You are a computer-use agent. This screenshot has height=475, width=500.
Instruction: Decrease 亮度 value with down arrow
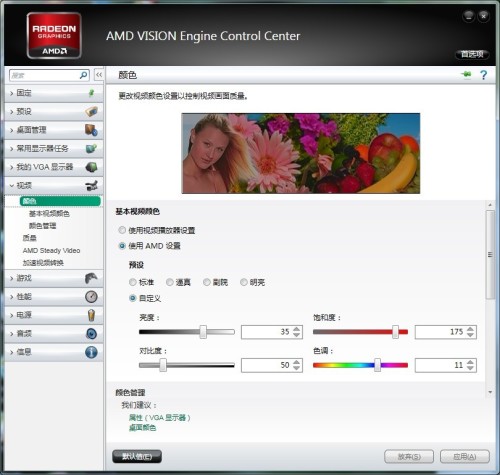click(297, 335)
